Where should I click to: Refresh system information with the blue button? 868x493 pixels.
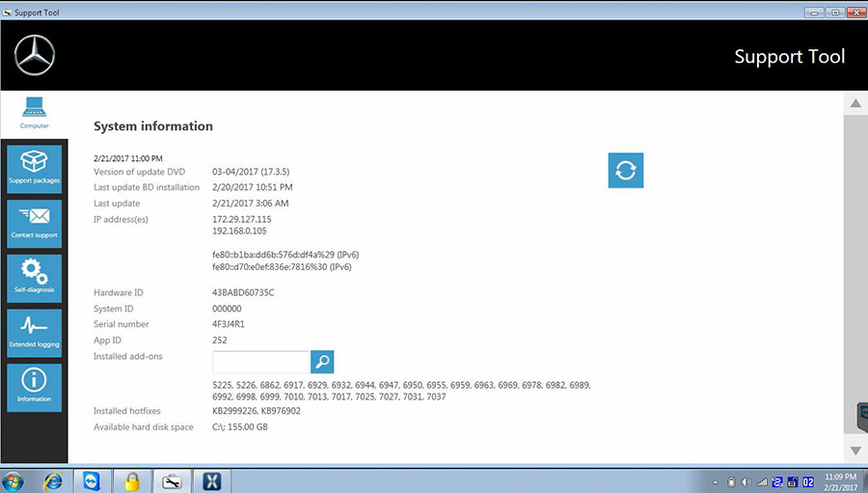point(626,170)
